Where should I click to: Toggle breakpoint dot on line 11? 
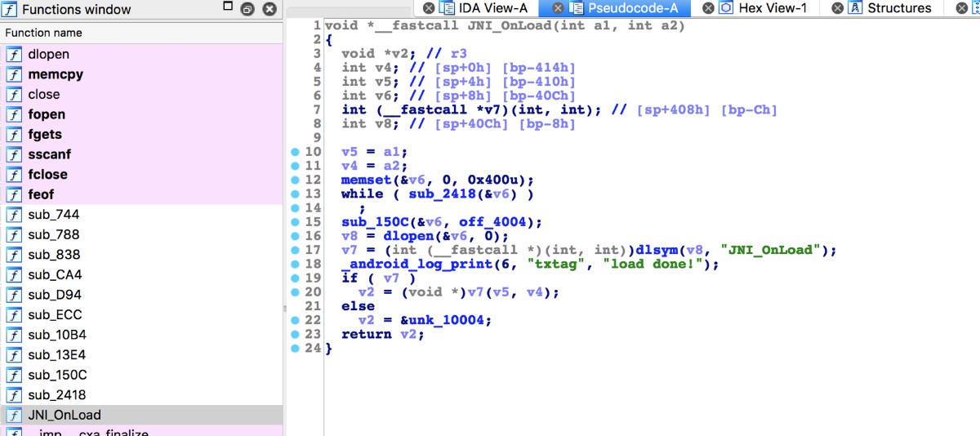[x=295, y=166]
